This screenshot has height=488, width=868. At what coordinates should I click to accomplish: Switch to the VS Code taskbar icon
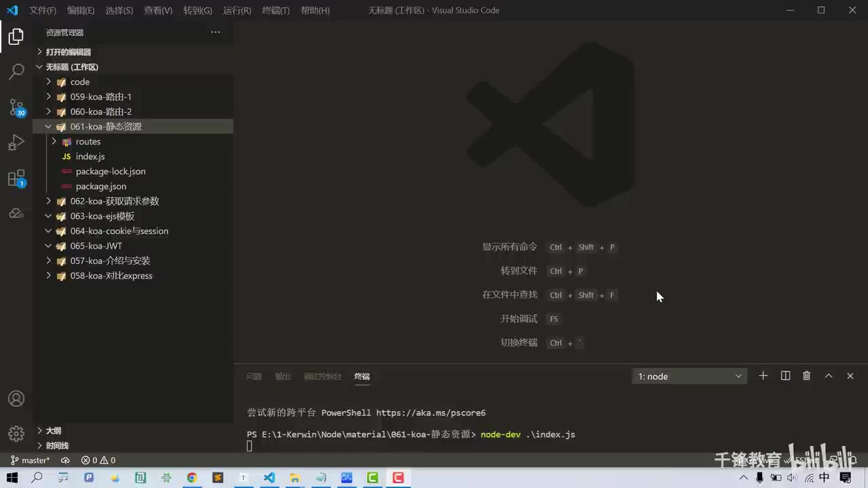pos(269,478)
